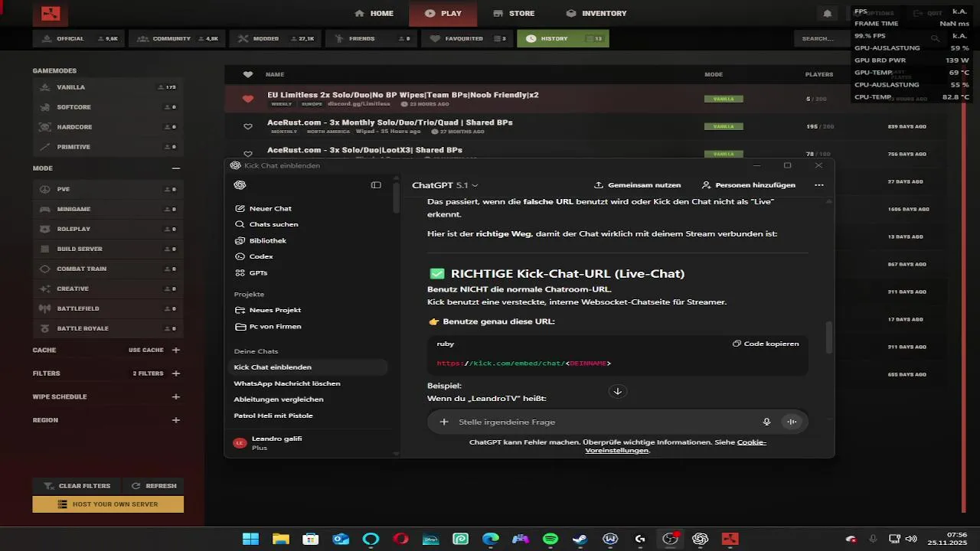Open the ChatGPT taskbar icon
980x551 pixels.
point(700,539)
